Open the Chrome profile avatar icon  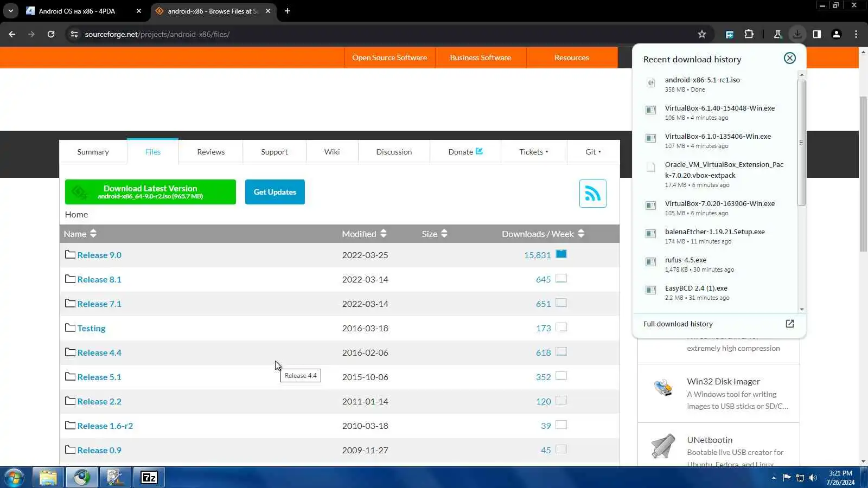836,34
